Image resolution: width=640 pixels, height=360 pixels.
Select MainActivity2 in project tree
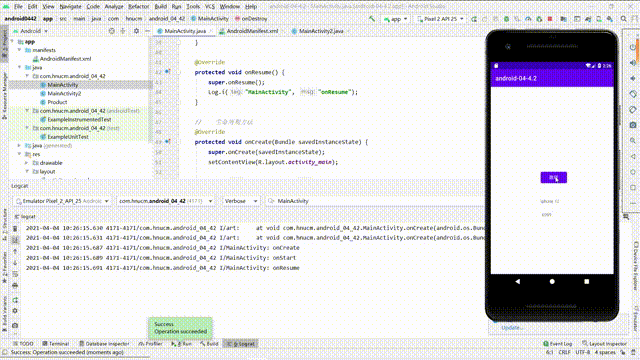(x=64, y=93)
